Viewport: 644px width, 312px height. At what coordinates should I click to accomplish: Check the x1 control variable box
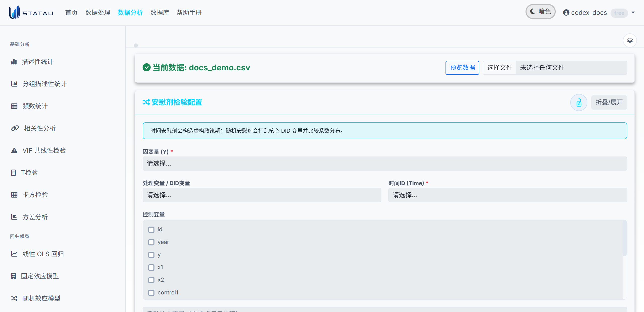[151, 267]
